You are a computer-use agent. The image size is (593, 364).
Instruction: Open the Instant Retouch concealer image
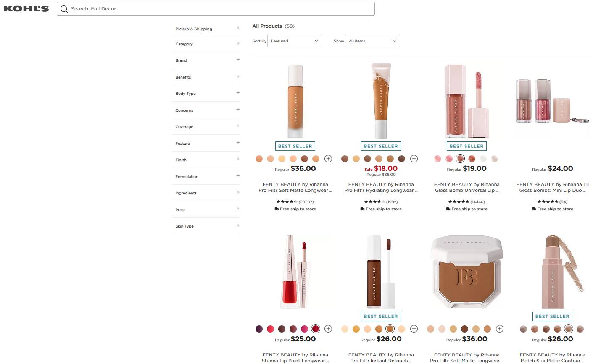point(381,272)
